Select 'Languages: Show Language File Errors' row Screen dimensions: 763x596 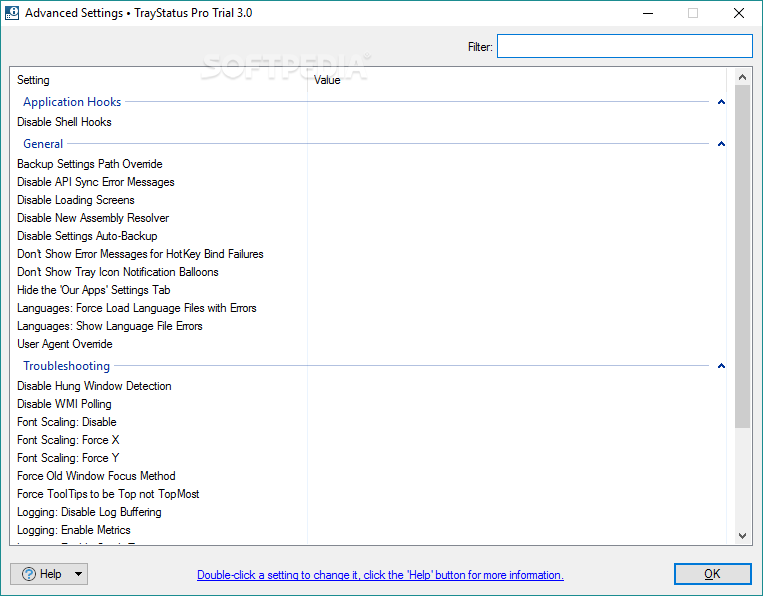tap(109, 325)
